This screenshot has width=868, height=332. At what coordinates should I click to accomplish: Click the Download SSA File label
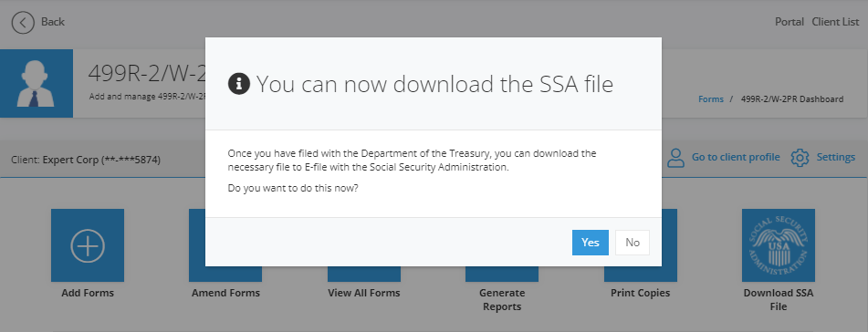(779, 299)
